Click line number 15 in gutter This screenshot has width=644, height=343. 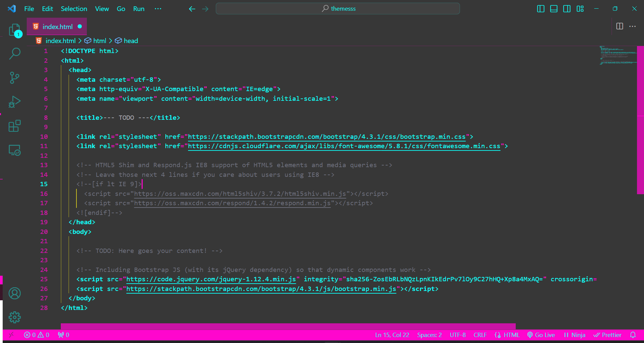[44, 184]
